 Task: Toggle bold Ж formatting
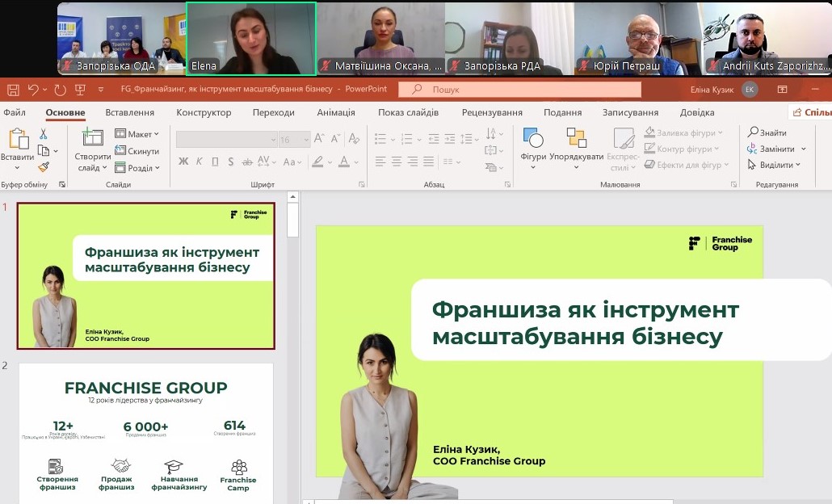tap(183, 162)
